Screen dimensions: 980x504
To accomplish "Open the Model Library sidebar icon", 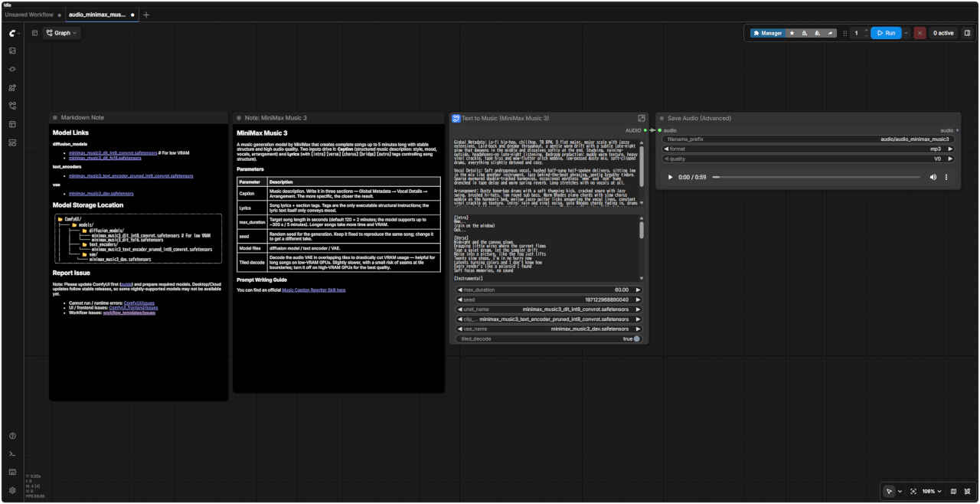I will click(12, 87).
